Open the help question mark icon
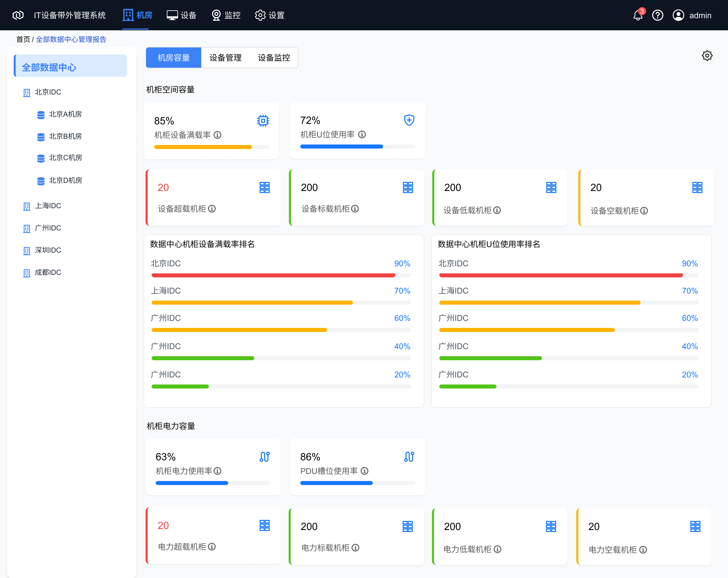Viewport: 728px width, 578px height. 657,15
